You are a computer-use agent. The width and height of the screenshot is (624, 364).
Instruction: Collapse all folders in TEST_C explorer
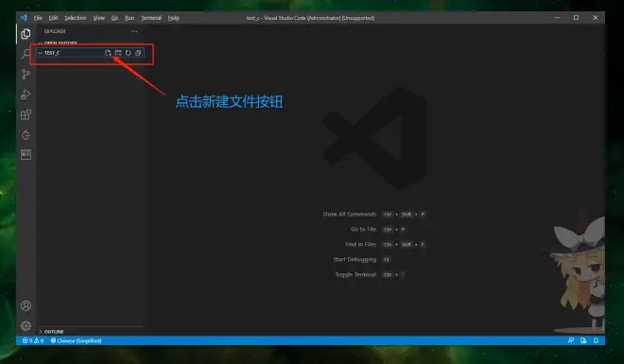pyautogui.click(x=138, y=53)
